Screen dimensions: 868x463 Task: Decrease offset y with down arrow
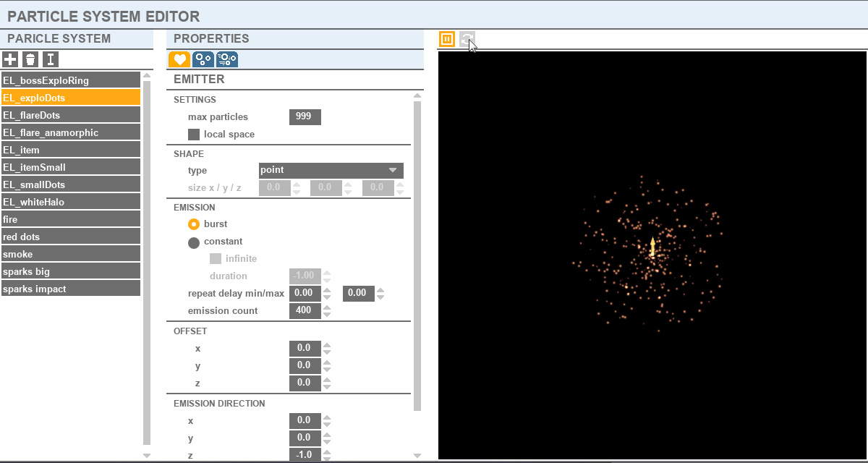[x=327, y=370]
